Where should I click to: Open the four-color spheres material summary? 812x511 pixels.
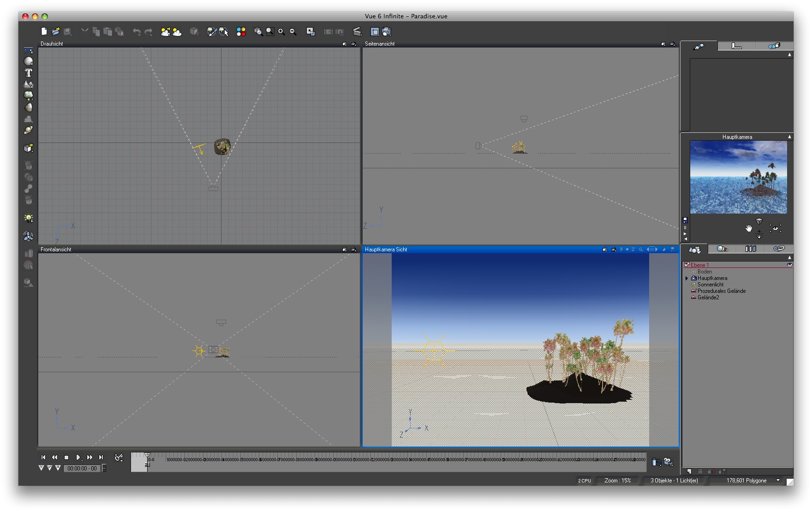(x=241, y=31)
